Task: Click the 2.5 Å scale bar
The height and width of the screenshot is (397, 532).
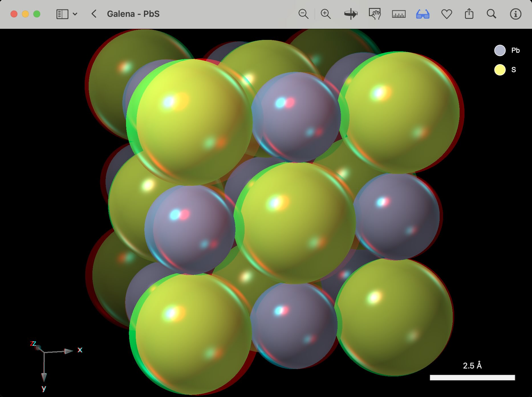Action: click(x=472, y=377)
